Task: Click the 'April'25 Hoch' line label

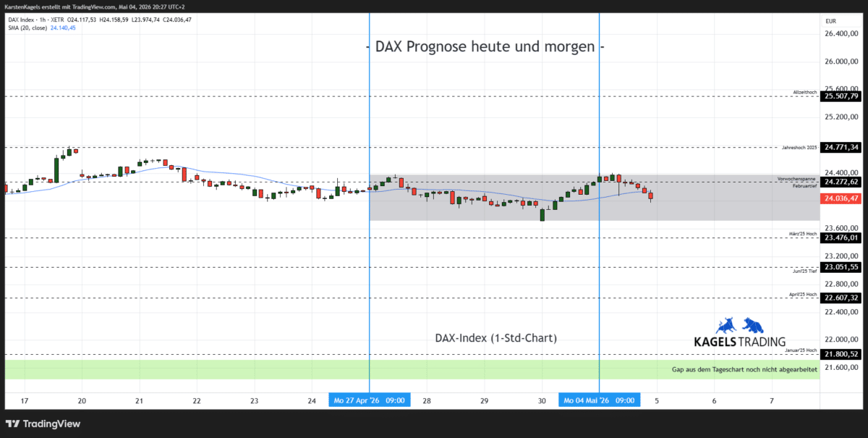Action: (x=803, y=294)
